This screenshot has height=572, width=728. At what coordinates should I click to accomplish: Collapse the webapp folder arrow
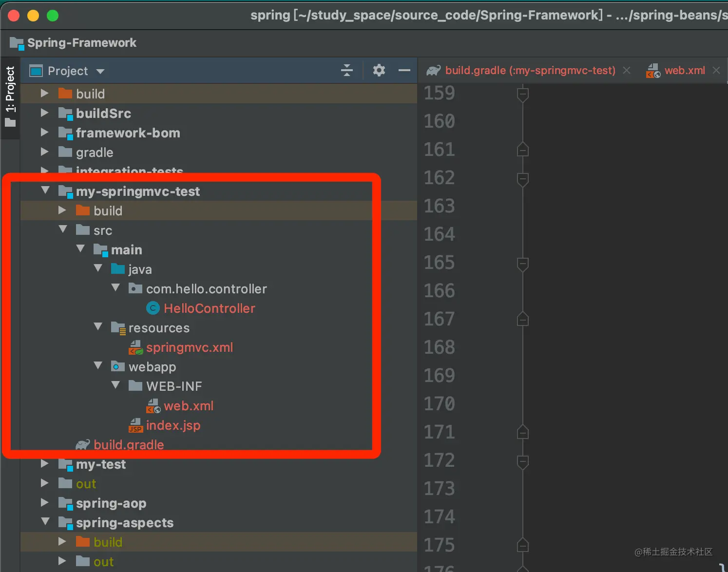pos(98,365)
